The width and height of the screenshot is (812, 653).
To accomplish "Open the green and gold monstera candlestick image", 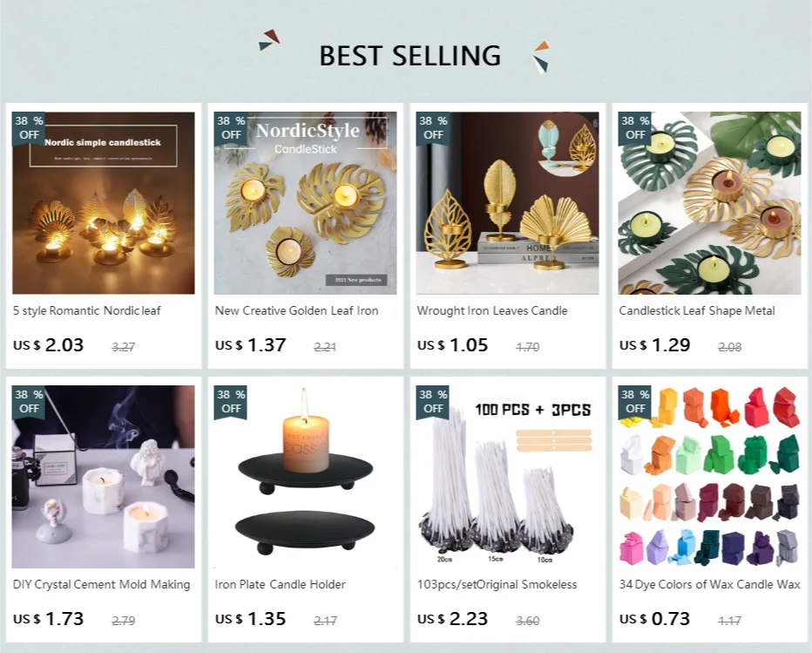I will 709,203.
